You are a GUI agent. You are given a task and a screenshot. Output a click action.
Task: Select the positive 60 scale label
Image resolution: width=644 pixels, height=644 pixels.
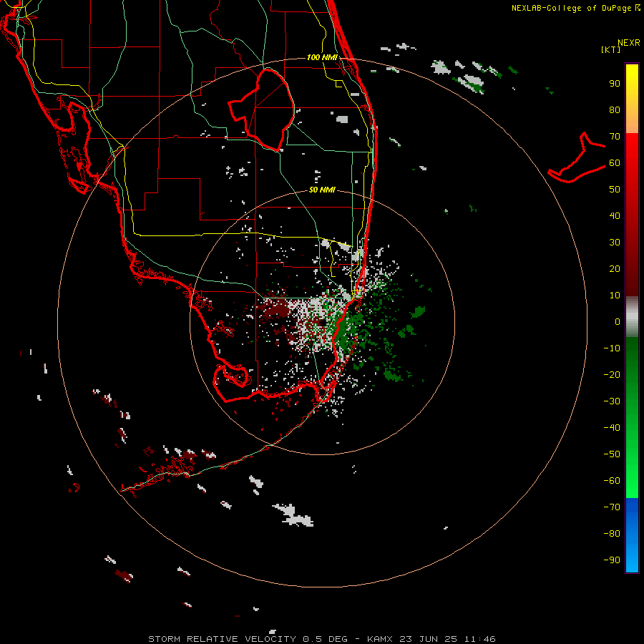[615, 162]
